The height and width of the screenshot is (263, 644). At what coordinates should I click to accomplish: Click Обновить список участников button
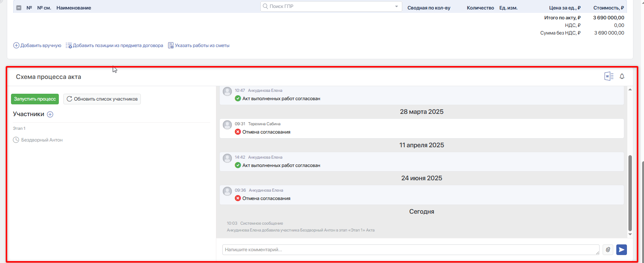(102, 99)
